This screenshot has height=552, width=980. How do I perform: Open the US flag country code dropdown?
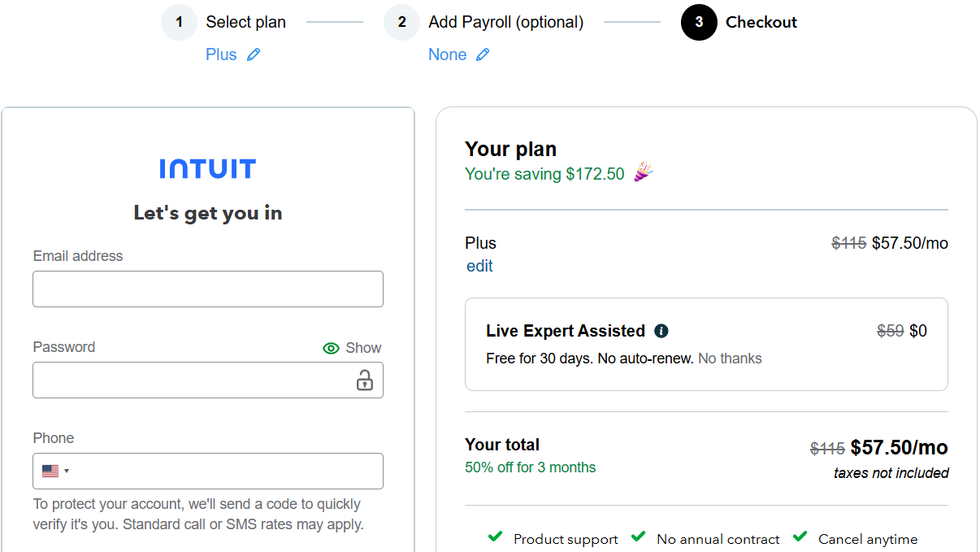pyautogui.click(x=55, y=471)
